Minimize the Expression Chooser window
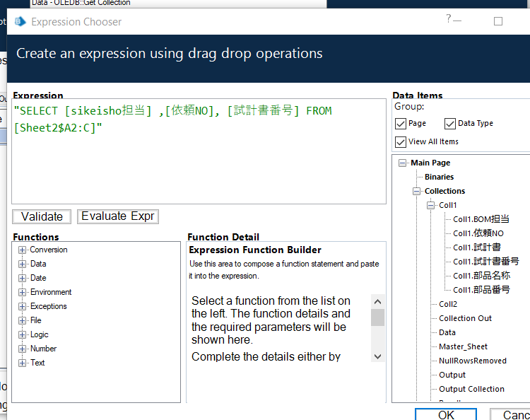Viewport: 530px width, 420px height. (457, 21)
